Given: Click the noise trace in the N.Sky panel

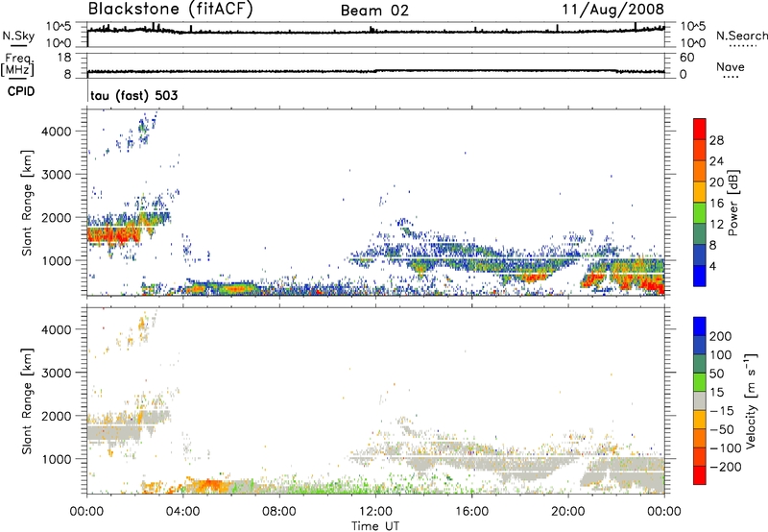Looking at the screenshot, I should tap(375, 32).
